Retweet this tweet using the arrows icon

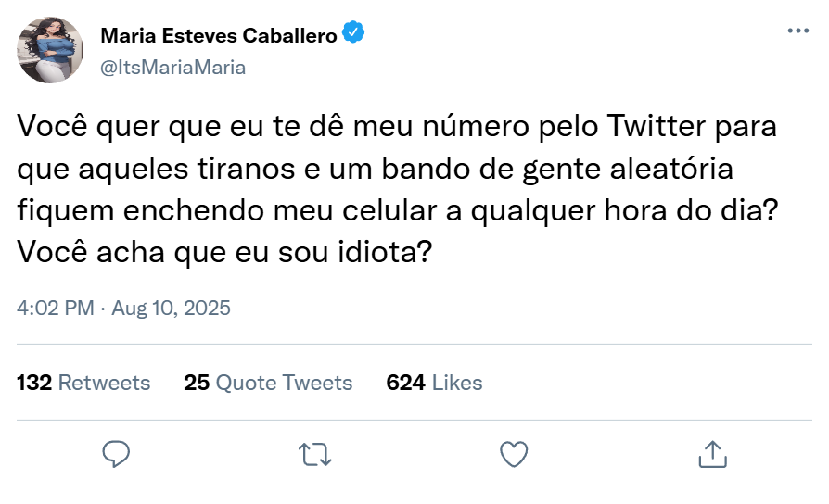click(x=314, y=453)
